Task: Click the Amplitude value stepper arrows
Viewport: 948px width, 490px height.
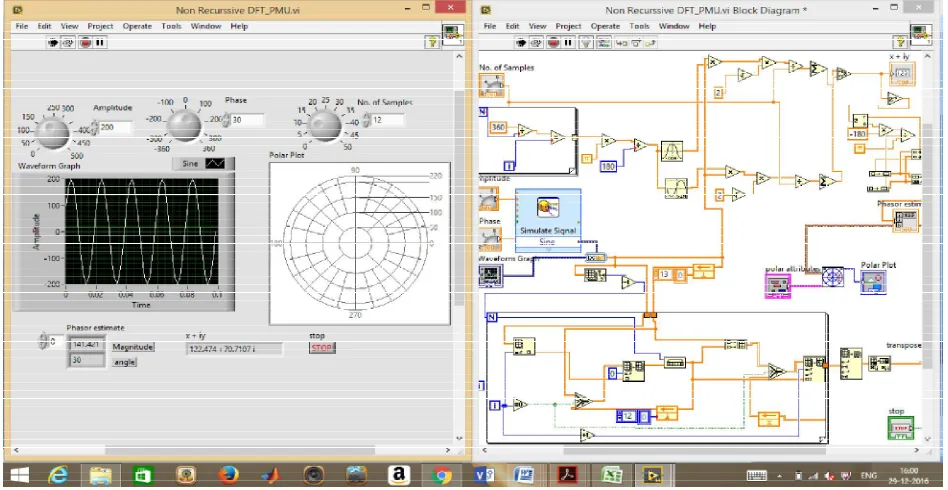Action: coord(94,128)
